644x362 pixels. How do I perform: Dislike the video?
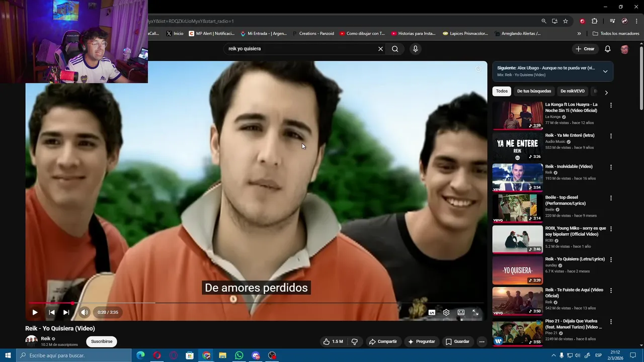[x=354, y=341]
